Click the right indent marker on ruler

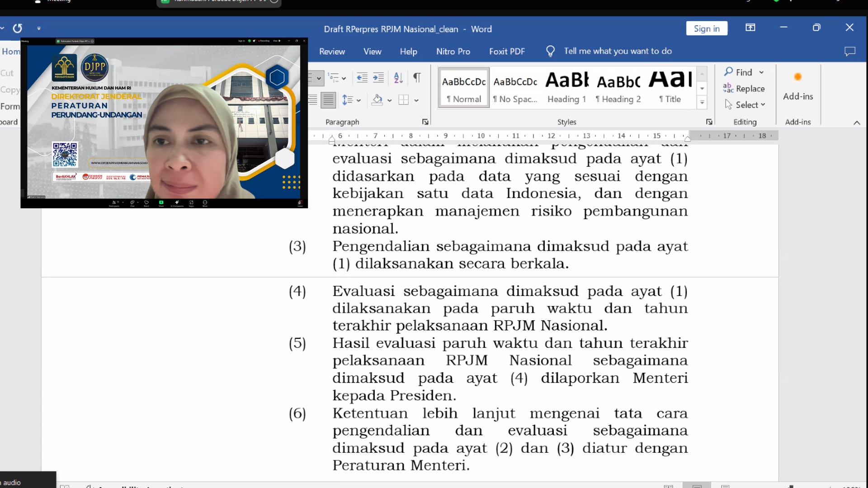[x=688, y=139]
